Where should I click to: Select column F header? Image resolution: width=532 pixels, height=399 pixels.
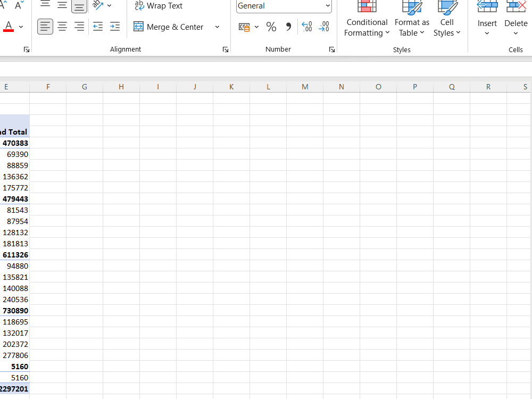(x=48, y=87)
